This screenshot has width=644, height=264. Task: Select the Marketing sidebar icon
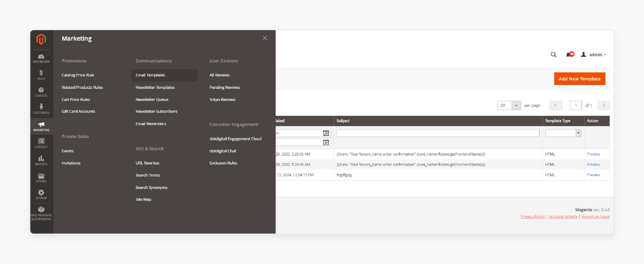[41, 126]
